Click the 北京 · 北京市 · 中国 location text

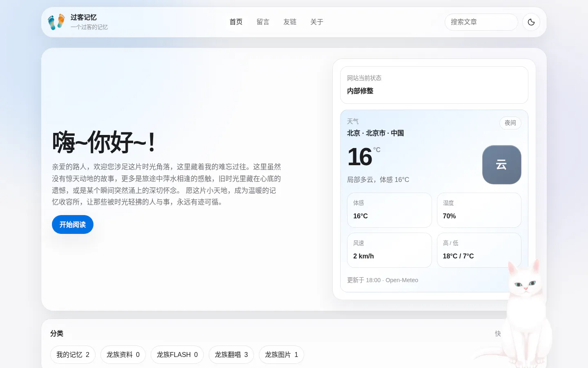point(375,133)
